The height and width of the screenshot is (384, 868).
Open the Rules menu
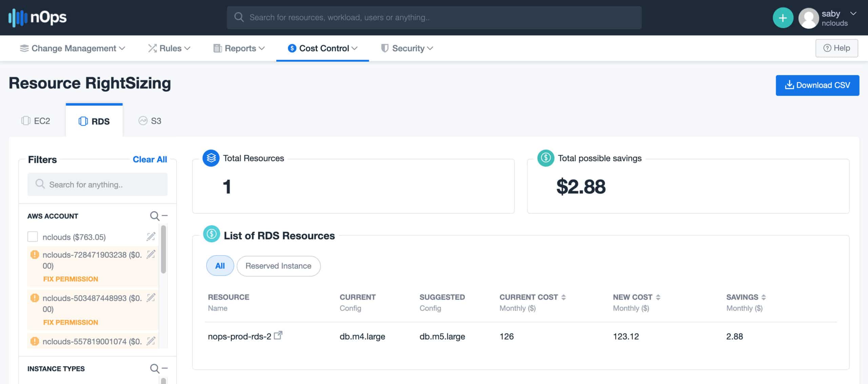pos(169,49)
